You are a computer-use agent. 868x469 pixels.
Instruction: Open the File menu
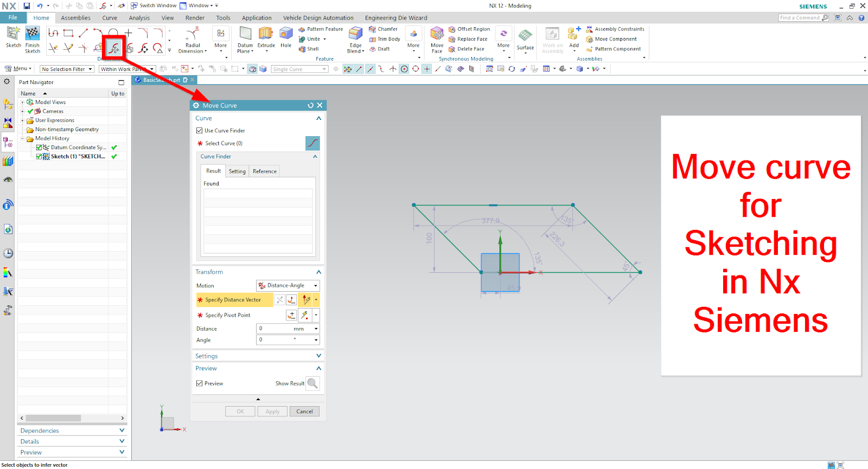[12, 18]
